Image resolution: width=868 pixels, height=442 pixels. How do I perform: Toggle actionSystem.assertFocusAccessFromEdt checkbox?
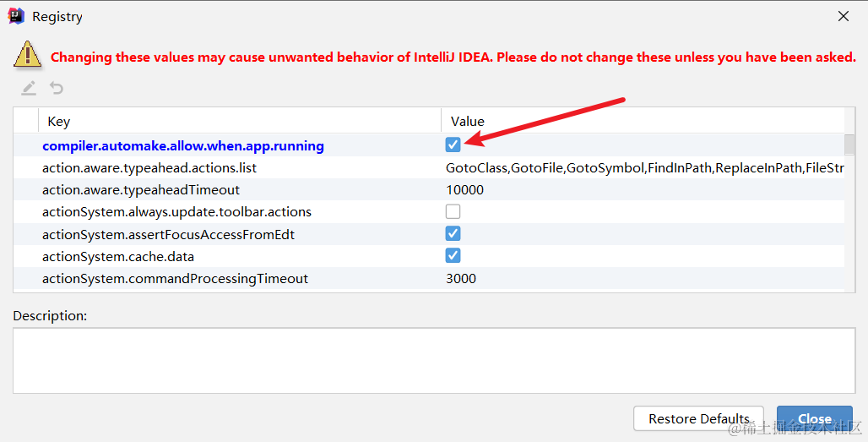tap(453, 233)
